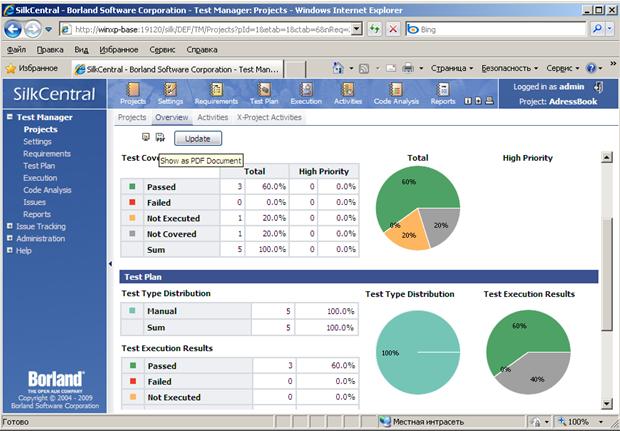Switch to the Projects sub-tab

[x=132, y=117]
